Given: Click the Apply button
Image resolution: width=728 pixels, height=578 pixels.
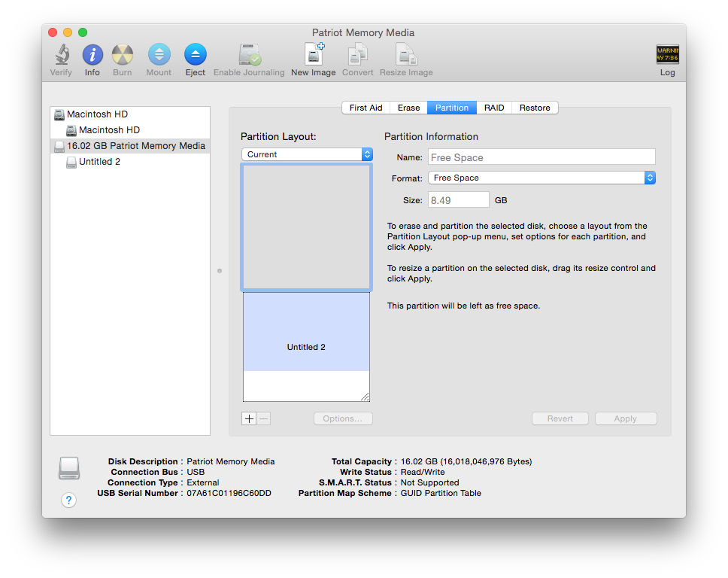Looking at the screenshot, I should pyautogui.click(x=626, y=418).
